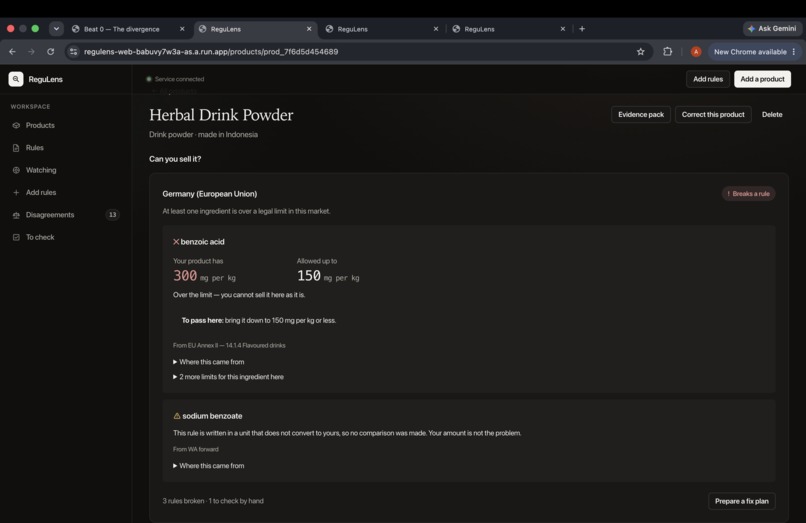The width and height of the screenshot is (806, 523).
Task: Click the To check checkbox icon
Action: [x=16, y=237]
